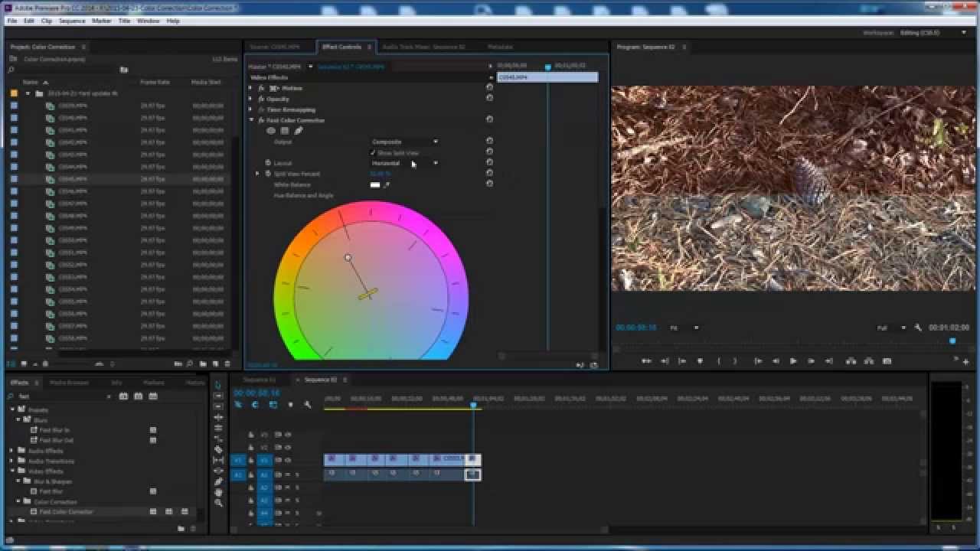The width and height of the screenshot is (980, 551).
Task: Uncheck the Show Split View checkbox
Action: pyautogui.click(x=374, y=153)
